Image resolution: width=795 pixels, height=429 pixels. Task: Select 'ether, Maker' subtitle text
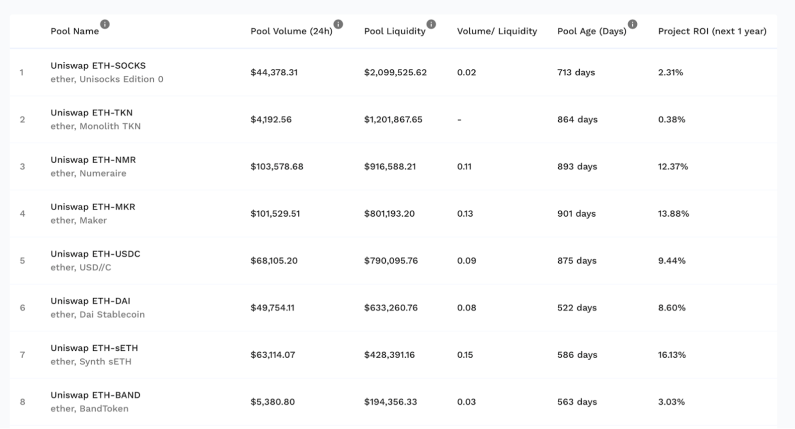79,221
